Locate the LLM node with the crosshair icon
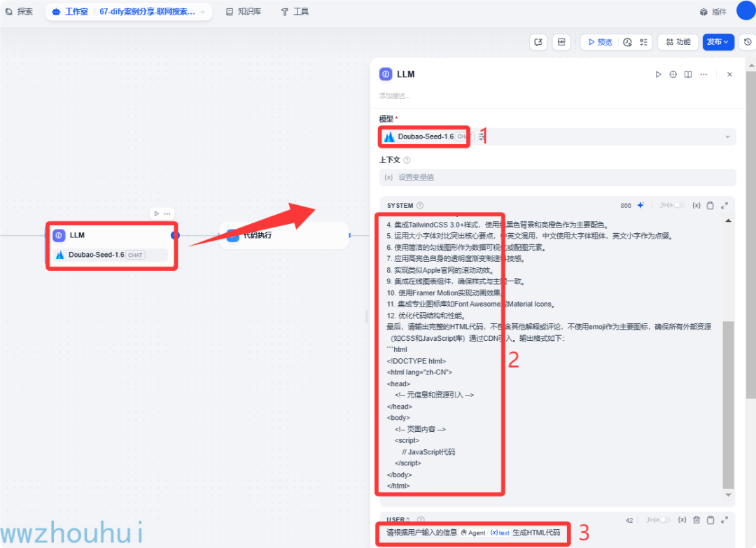 click(x=673, y=74)
